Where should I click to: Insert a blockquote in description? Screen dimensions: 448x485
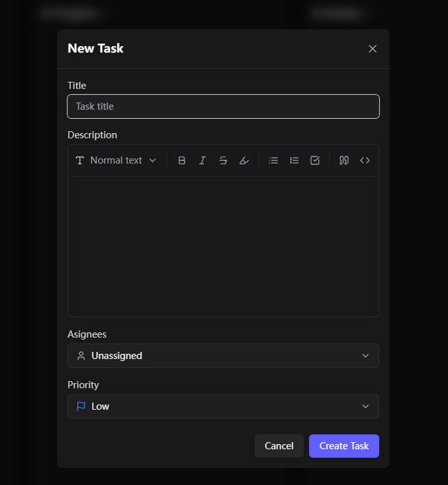click(x=343, y=160)
